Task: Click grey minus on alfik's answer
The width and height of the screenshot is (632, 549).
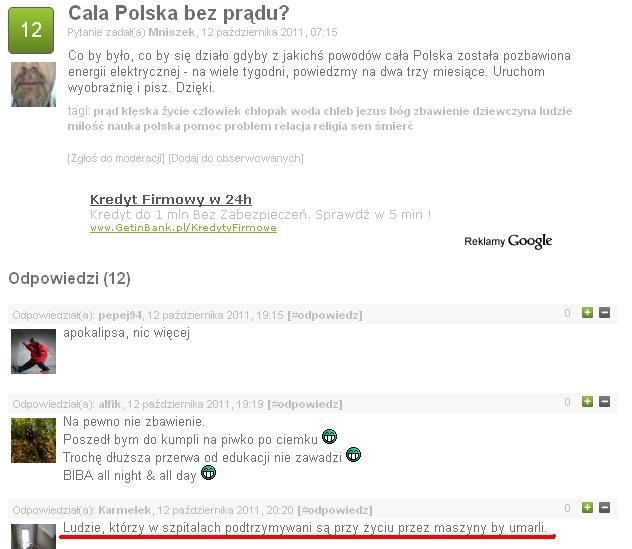Action: click(604, 401)
